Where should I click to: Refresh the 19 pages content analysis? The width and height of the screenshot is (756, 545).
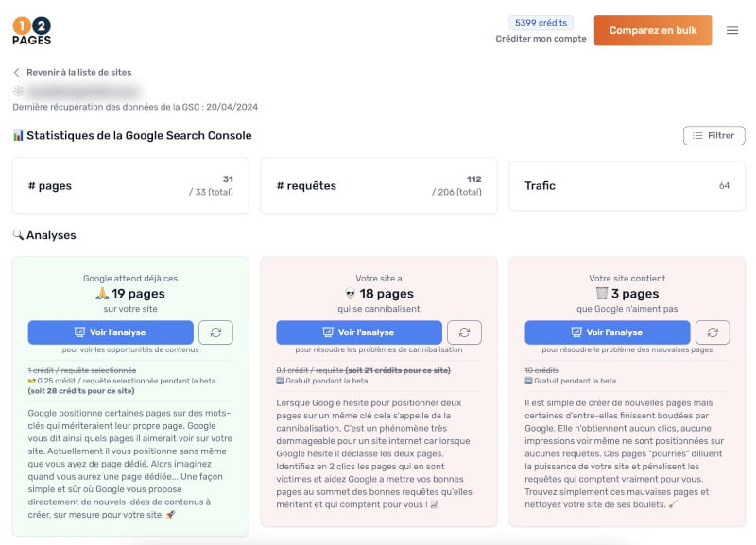[216, 332]
